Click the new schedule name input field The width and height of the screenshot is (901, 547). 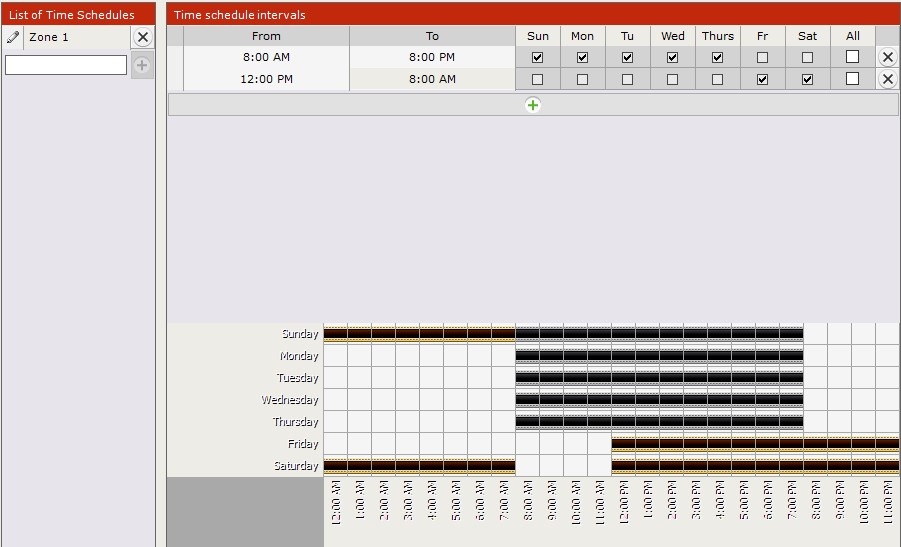coord(66,65)
